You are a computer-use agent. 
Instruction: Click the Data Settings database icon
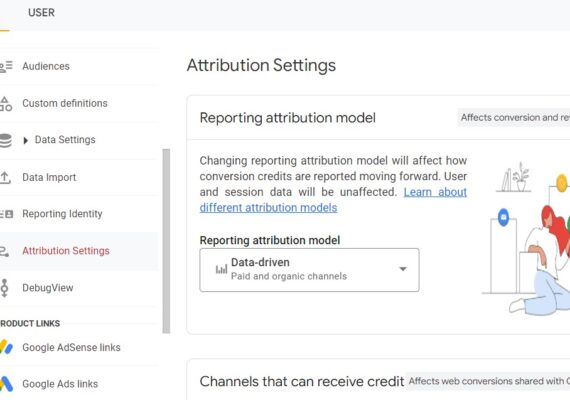click(x=5, y=140)
